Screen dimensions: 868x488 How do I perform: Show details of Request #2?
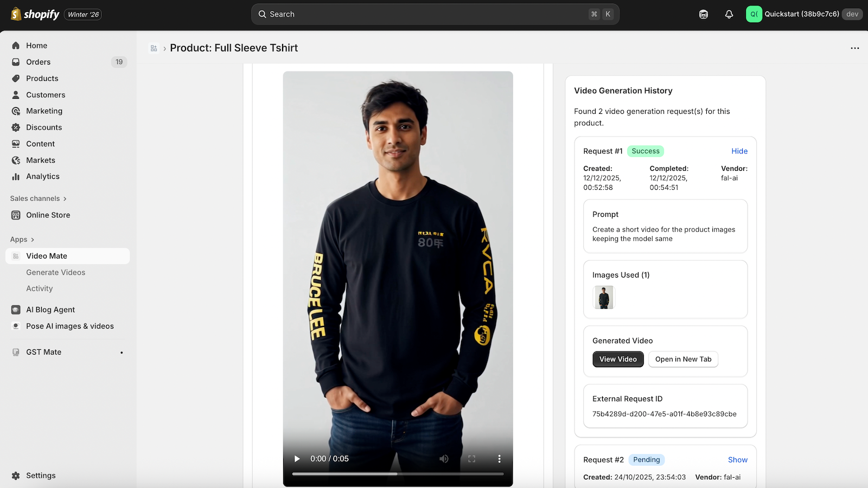pyautogui.click(x=737, y=459)
